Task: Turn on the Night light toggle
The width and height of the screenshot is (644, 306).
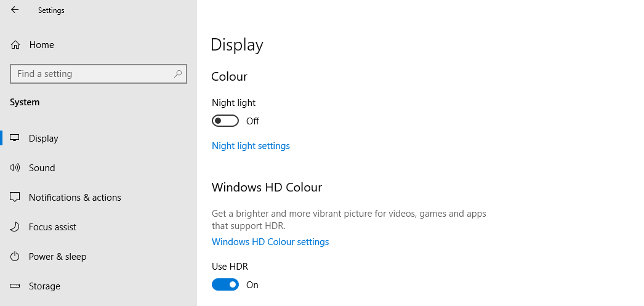Action: tap(225, 121)
